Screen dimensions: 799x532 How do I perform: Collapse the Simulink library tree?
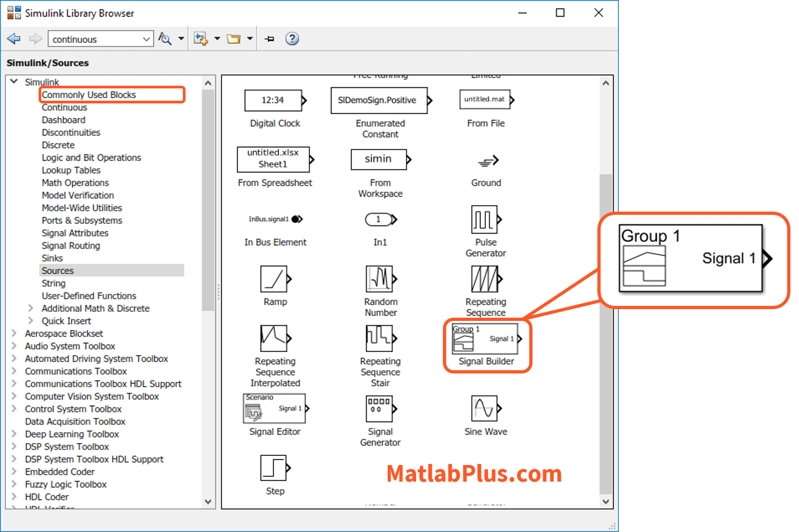click(x=14, y=81)
